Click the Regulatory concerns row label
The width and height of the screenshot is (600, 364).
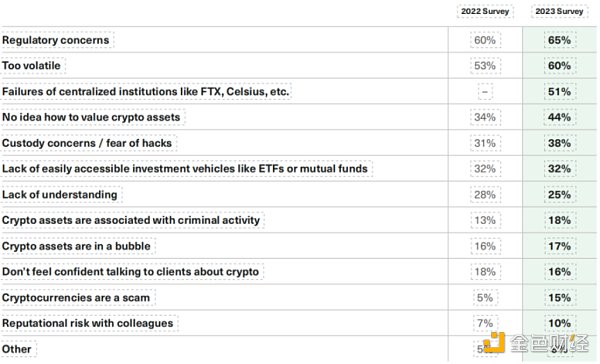56,40
